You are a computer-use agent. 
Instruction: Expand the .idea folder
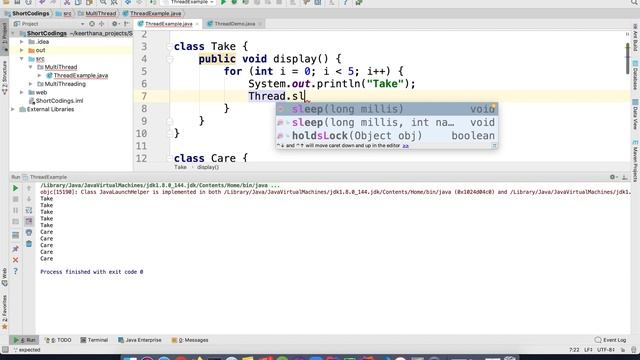pyautogui.click(x=22, y=42)
